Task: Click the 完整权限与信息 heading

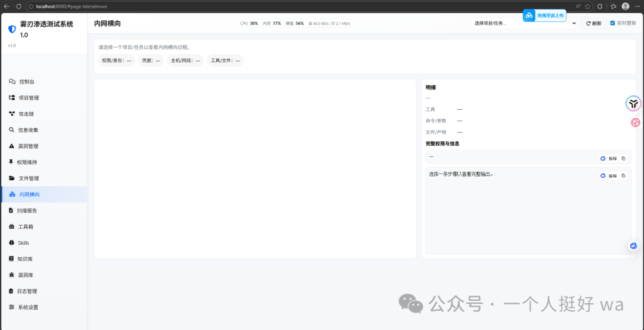Action: (442, 143)
